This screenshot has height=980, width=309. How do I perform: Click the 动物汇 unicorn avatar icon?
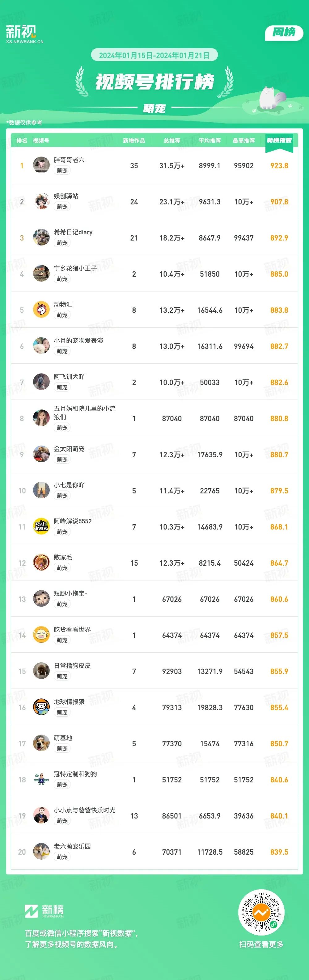tap(41, 310)
